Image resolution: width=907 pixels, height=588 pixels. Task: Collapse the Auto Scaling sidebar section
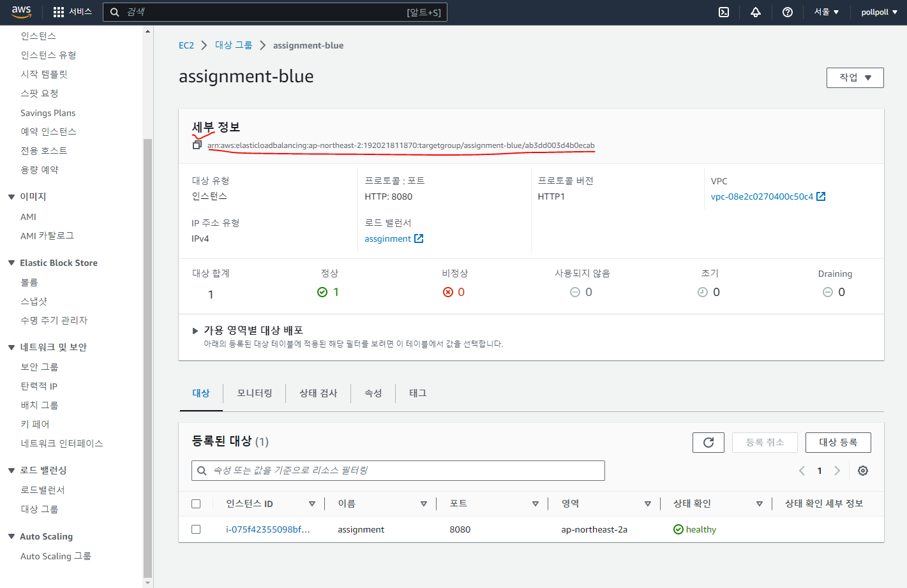(x=11, y=536)
